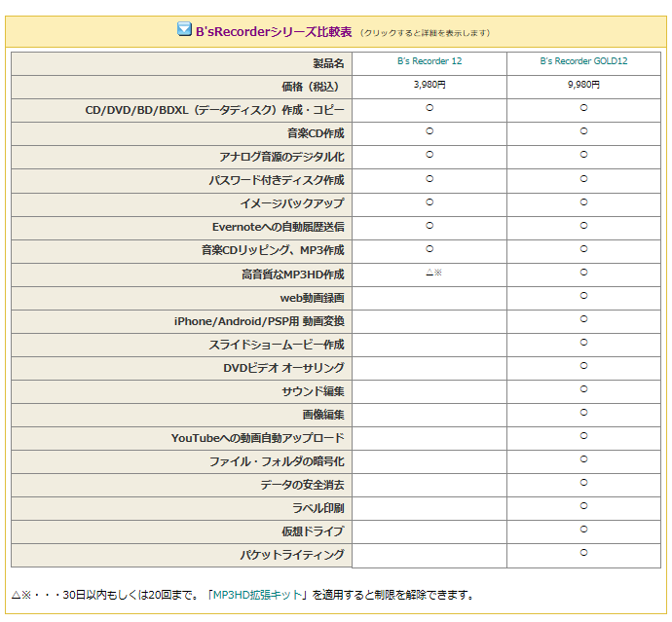Click the （クリックすると詳細を表示します） hint text
This screenshot has height=622, width=672.
point(426,33)
